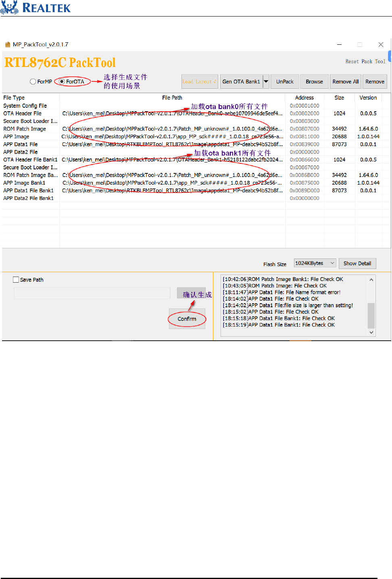Click the Address column header
Image resolution: width=392 pixels, height=579 pixels.
click(304, 98)
